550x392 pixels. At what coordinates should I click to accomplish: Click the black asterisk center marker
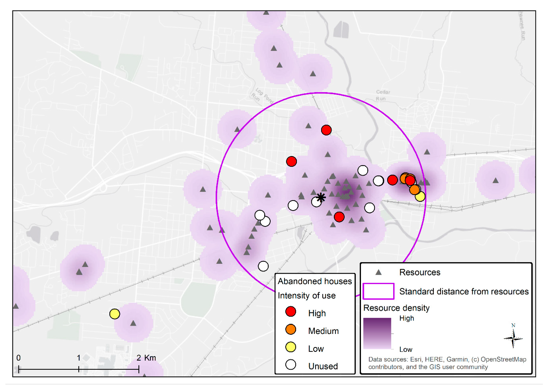(x=321, y=197)
